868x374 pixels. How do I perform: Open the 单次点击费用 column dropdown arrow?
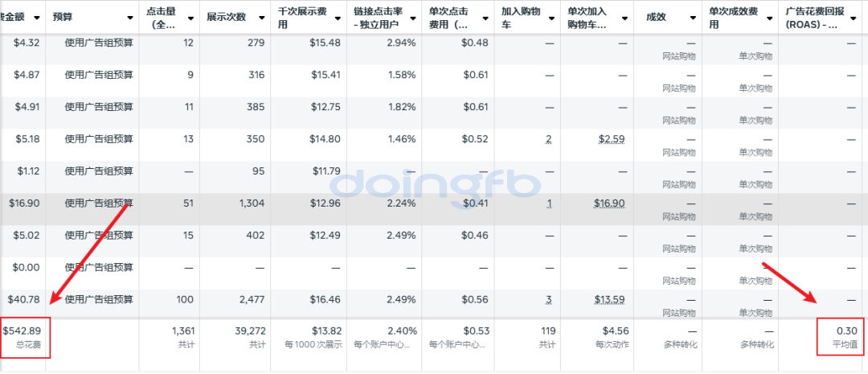(487, 18)
